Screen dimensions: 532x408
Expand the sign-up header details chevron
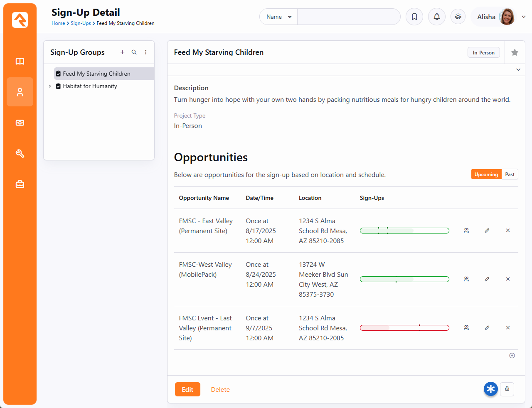(x=518, y=70)
